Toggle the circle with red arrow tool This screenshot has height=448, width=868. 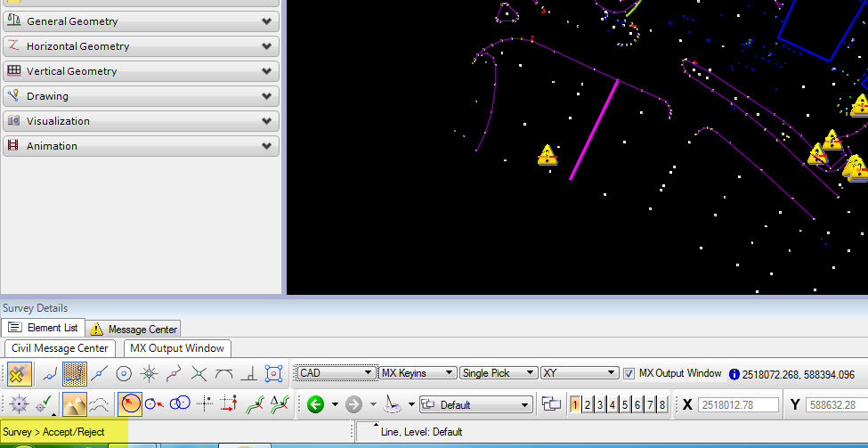pyautogui.click(x=130, y=404)
